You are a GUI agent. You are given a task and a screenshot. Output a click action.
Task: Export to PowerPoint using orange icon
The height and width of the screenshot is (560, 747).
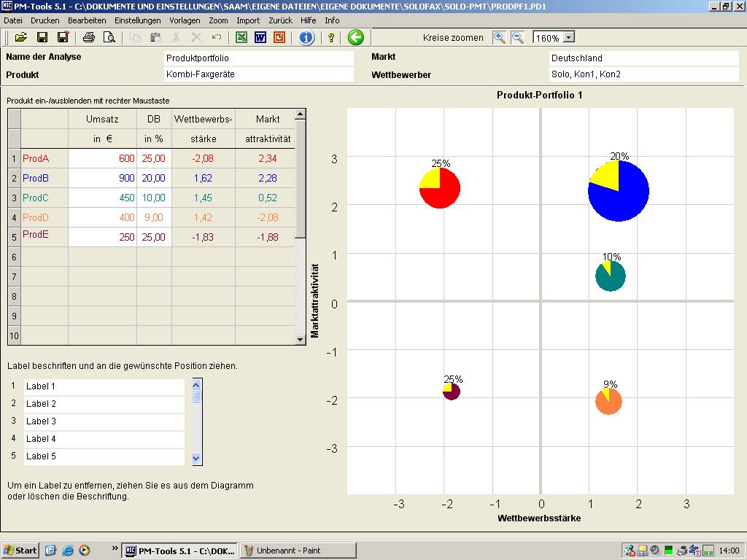click(279, 37)
